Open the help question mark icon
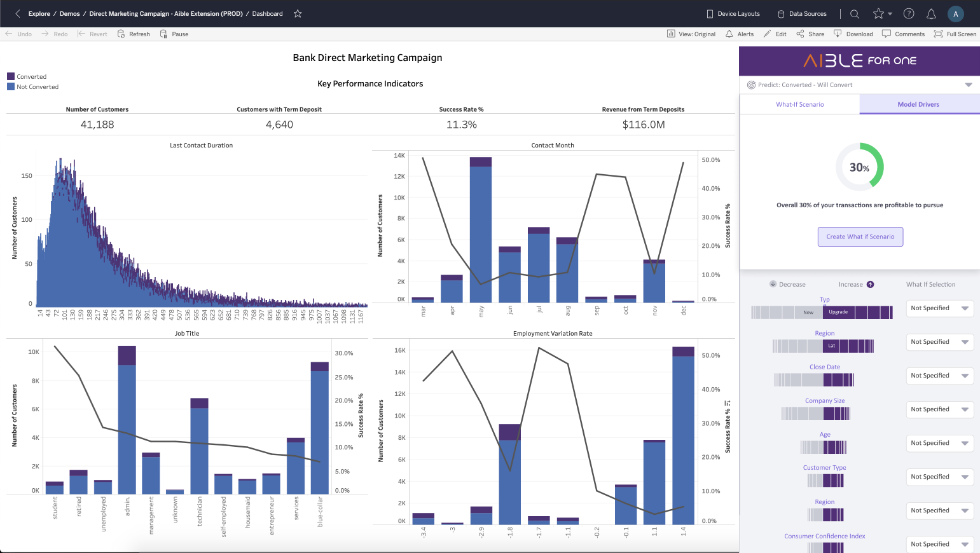 909,13
